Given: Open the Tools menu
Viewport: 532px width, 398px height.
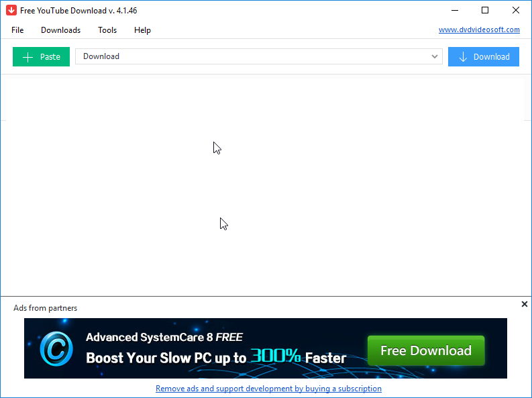Looking at the screenshot, I should [107, 30].
